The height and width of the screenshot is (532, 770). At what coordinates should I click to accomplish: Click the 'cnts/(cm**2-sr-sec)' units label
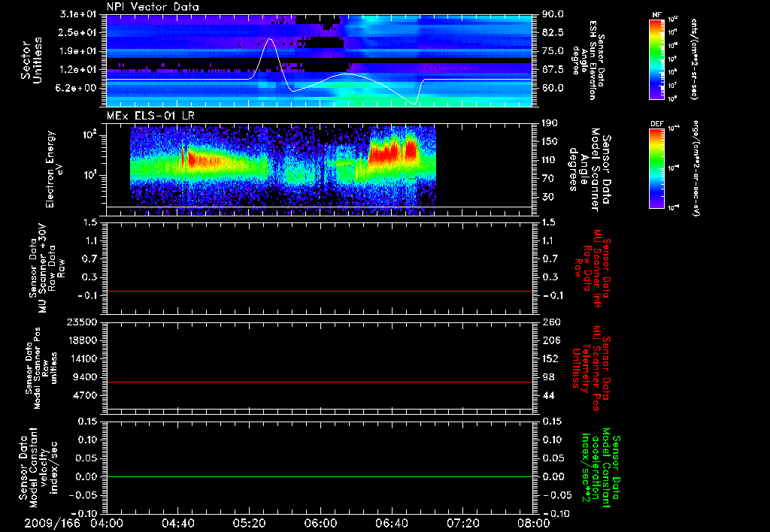coord(694,59)
